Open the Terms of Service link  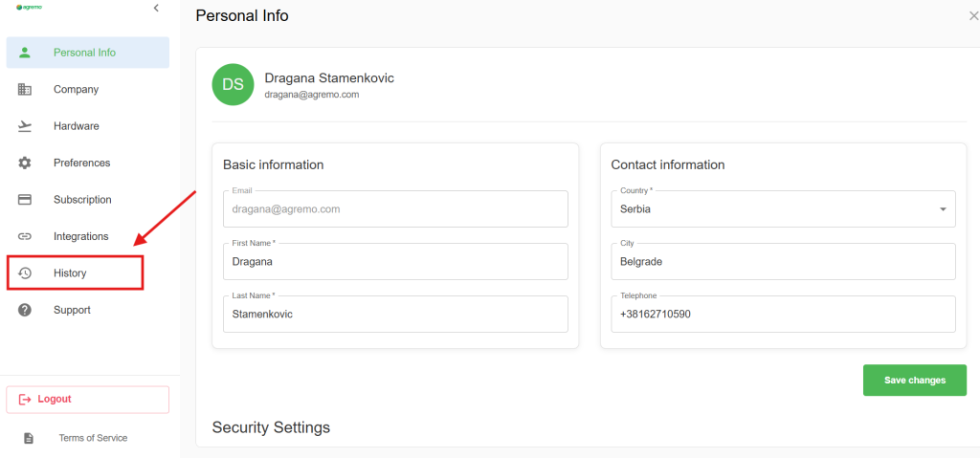93,438
